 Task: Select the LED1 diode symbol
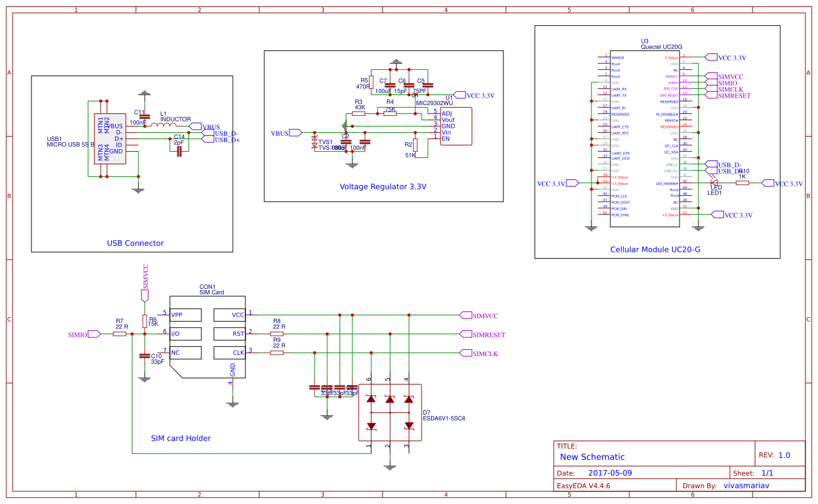714,181
